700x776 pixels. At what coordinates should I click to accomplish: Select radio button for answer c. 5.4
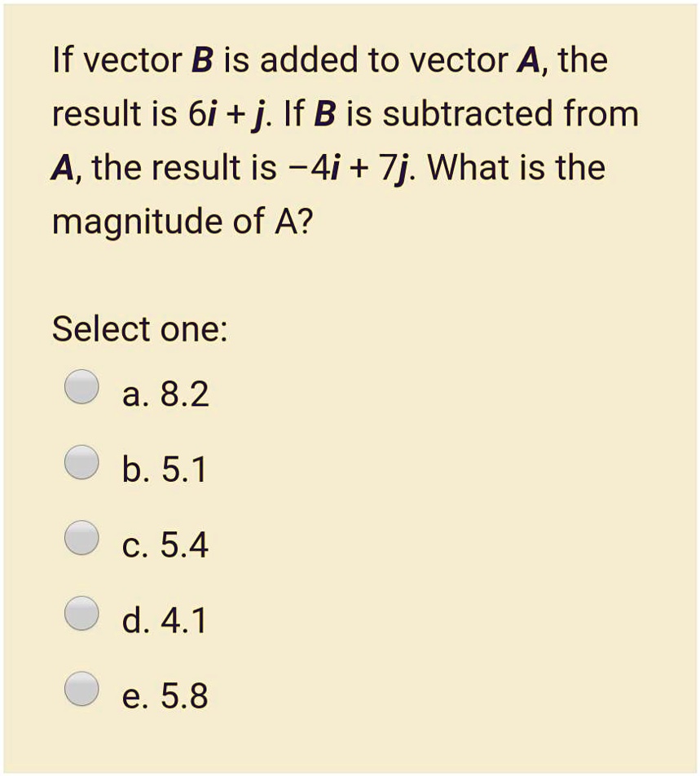pos(81,537)
